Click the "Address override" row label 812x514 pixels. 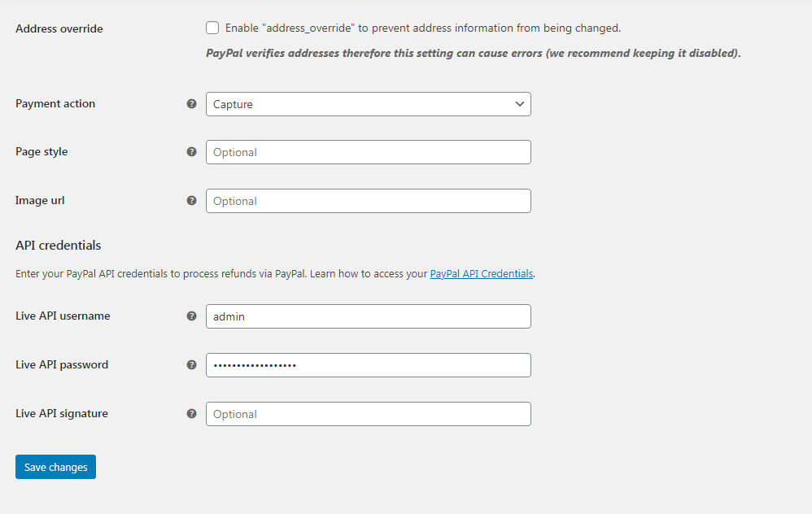[59, 28]
